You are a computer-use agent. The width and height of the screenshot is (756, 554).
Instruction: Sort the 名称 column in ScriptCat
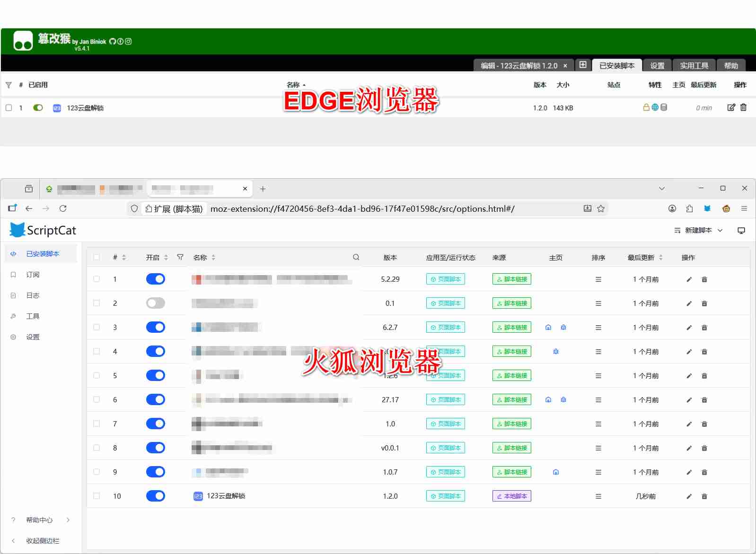coord(213,258)
